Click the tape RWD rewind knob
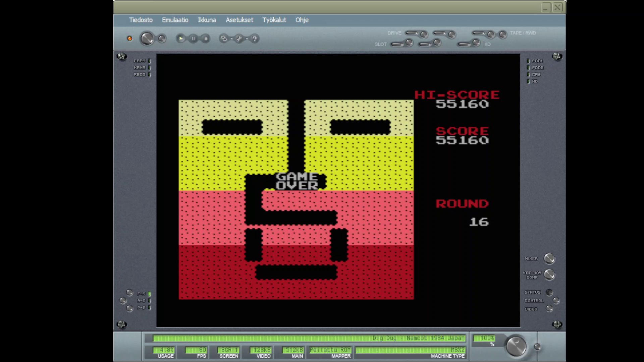644x362 pixels. (x=502, y=34)
